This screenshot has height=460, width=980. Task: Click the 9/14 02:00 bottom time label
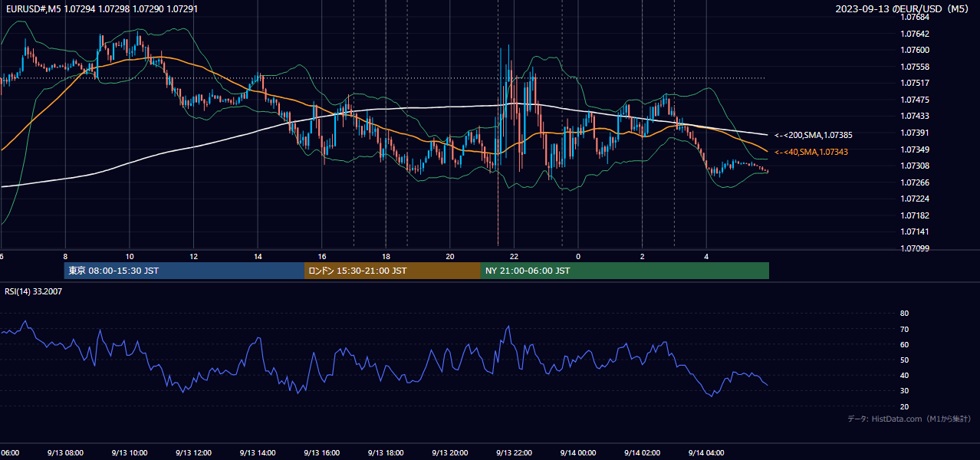[643, 452]
